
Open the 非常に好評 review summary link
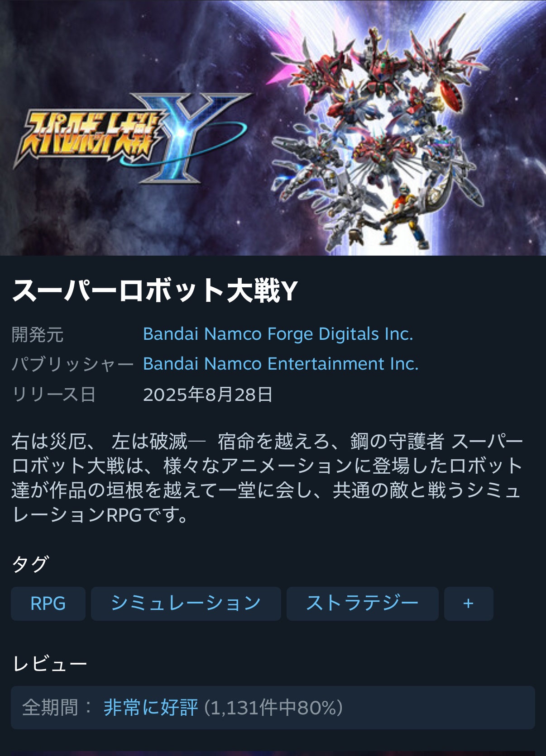(x=151, y=708)
